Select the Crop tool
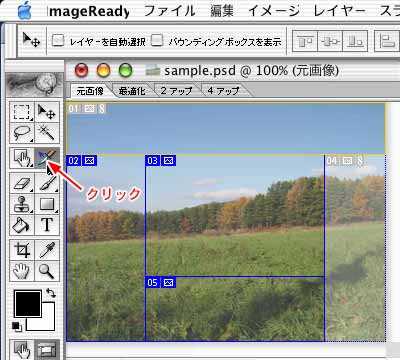Screen dimensions: 400x360 (21, 250)
